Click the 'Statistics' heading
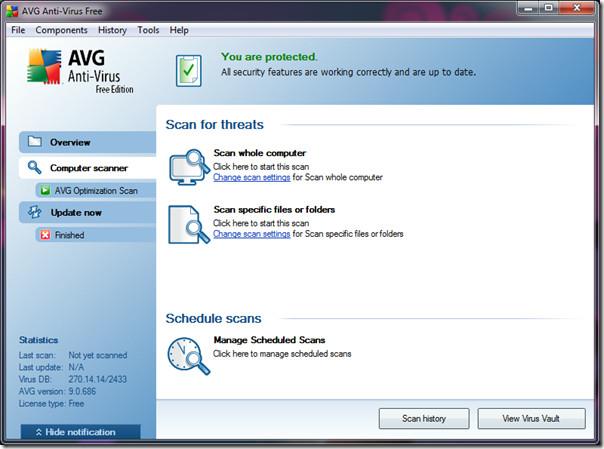This screenshot has height=449, width=604. (x=39, y=340)
